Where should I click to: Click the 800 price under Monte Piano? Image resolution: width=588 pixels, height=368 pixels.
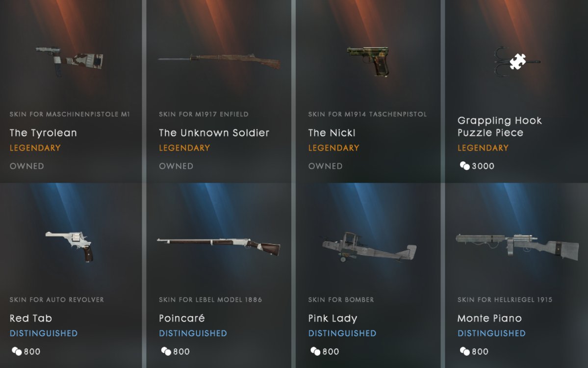(480, 351)
